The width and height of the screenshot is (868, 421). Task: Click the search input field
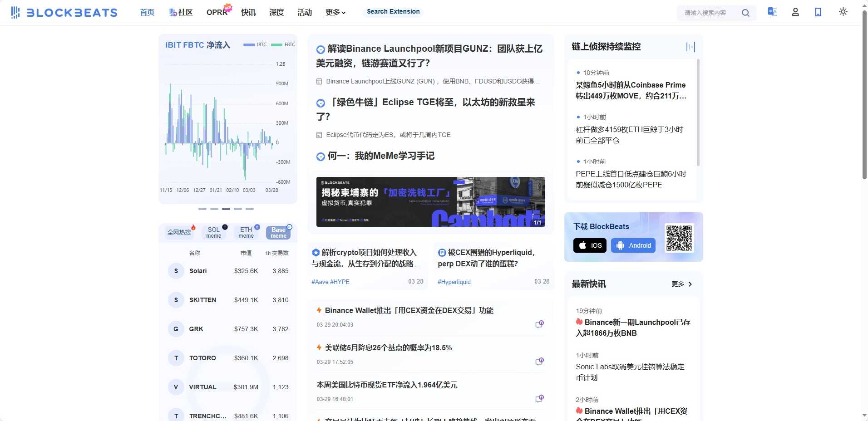[708, 13]
